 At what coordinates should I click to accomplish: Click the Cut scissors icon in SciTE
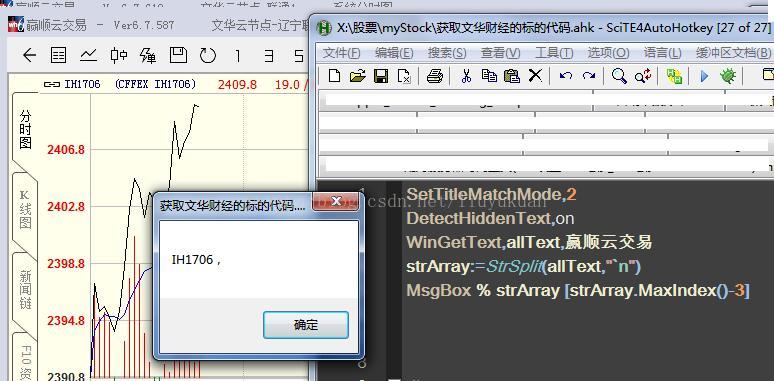pyautogui.click(x=466, y=76)
